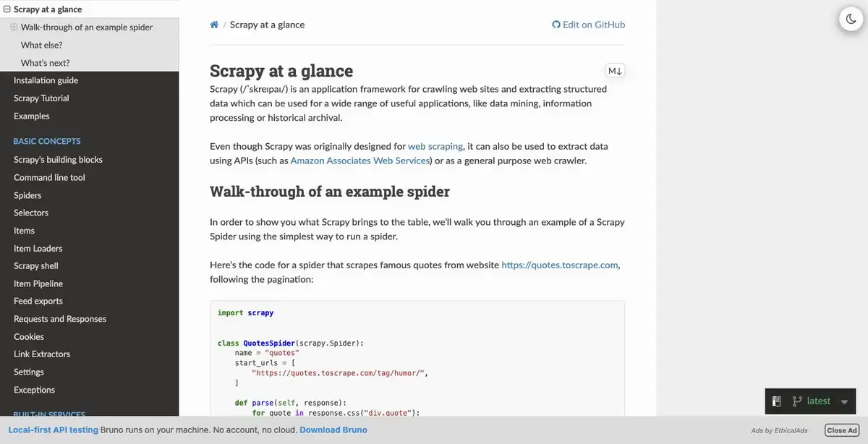Open the web scraping link
This screenshot has width=868, height=444.
[435, 146]
